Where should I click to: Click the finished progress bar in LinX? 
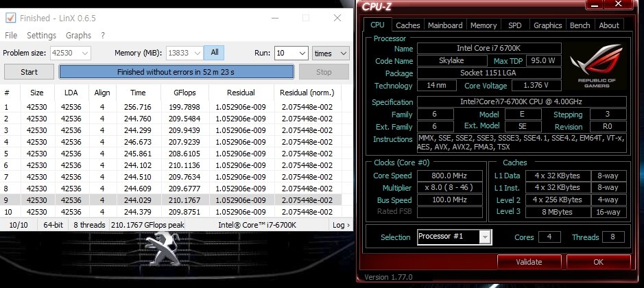177,72
